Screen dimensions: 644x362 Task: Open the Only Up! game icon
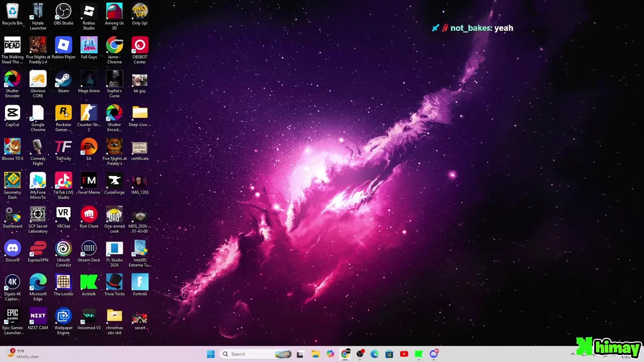140,14
